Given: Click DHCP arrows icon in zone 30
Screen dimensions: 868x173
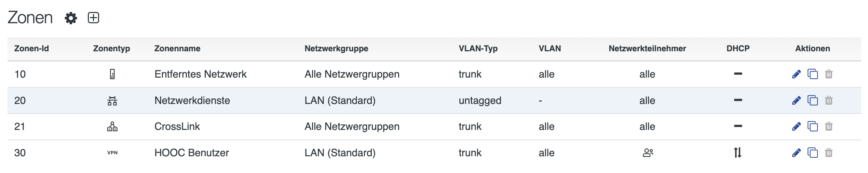Looking at the screenshot, I should 737,152.
